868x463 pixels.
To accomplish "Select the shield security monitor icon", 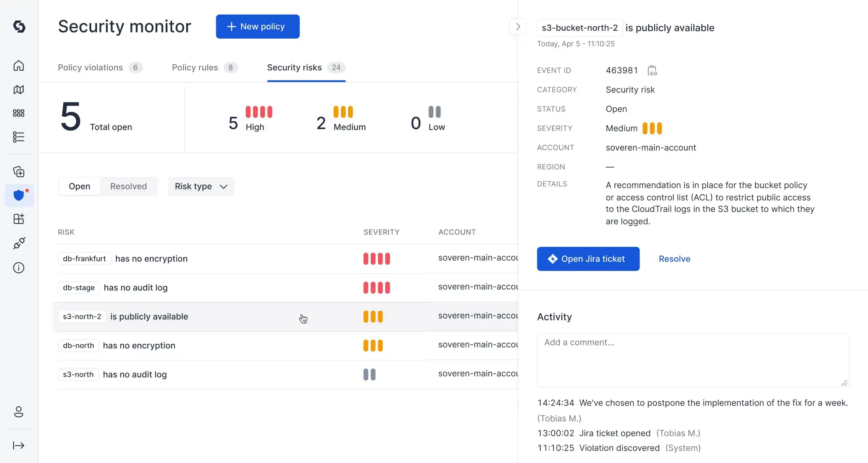I will tap(19, 195).
